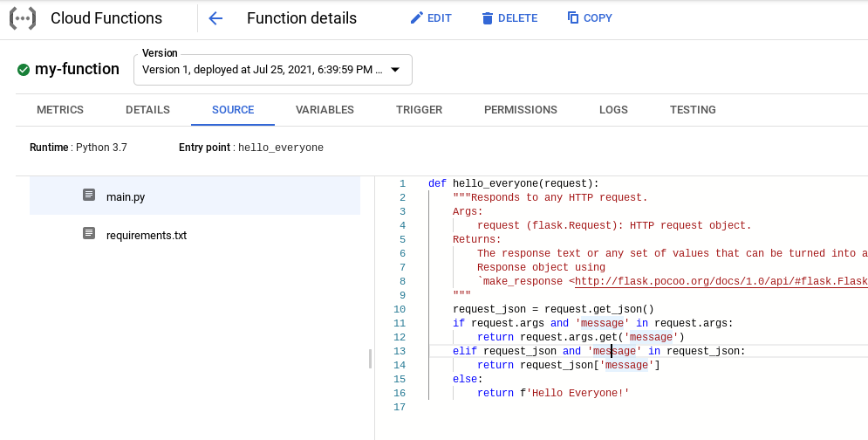The width and height of the screenshot is (868, 440).
Task: Go to the Trigger tab
Action: (419, 110)
